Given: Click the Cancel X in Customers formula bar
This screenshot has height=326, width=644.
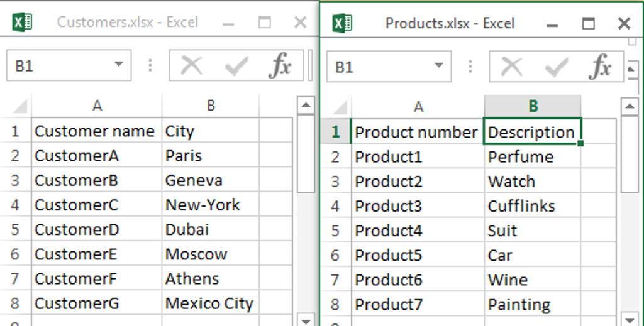Looking at the screenshot, I should [x=191, y=65].
